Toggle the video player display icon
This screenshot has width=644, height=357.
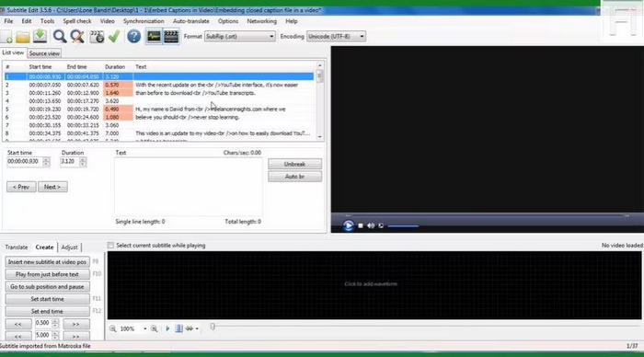(x=171, y=36)
